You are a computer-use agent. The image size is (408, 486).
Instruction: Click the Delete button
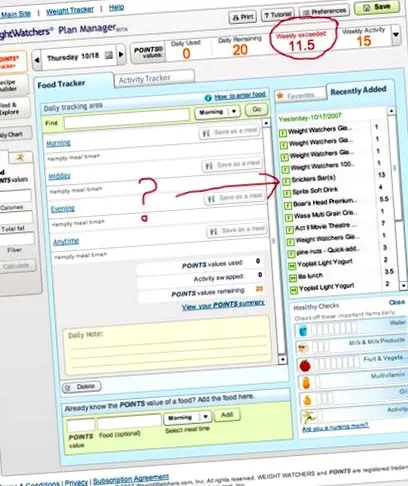pos(82,387)
